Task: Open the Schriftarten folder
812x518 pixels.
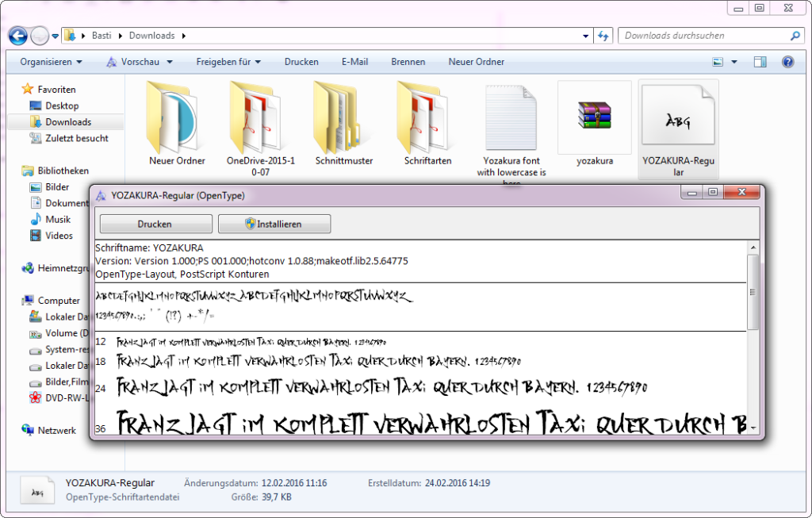Action: click(427, 117)
